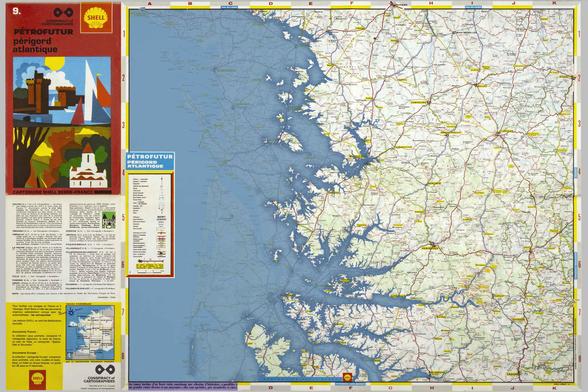Click the number 9 on the cover
Viewport: 588px width, 392px height.
[x=16, y=11]
